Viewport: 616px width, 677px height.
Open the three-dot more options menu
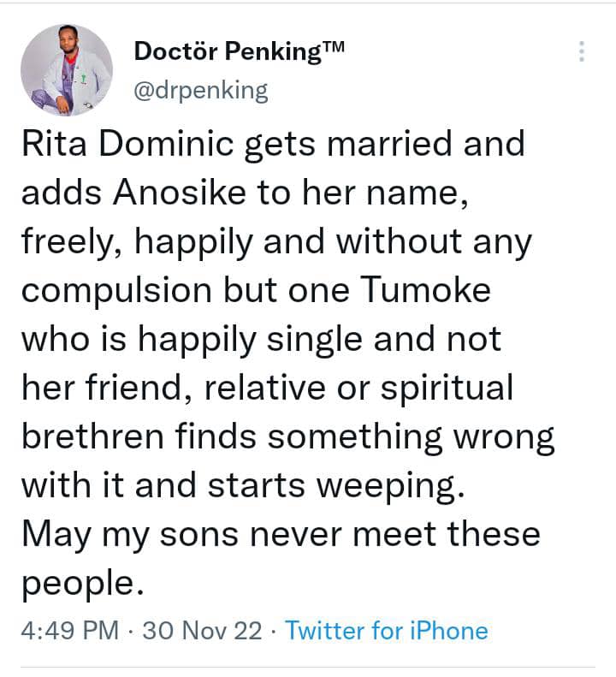pos(581,51)
